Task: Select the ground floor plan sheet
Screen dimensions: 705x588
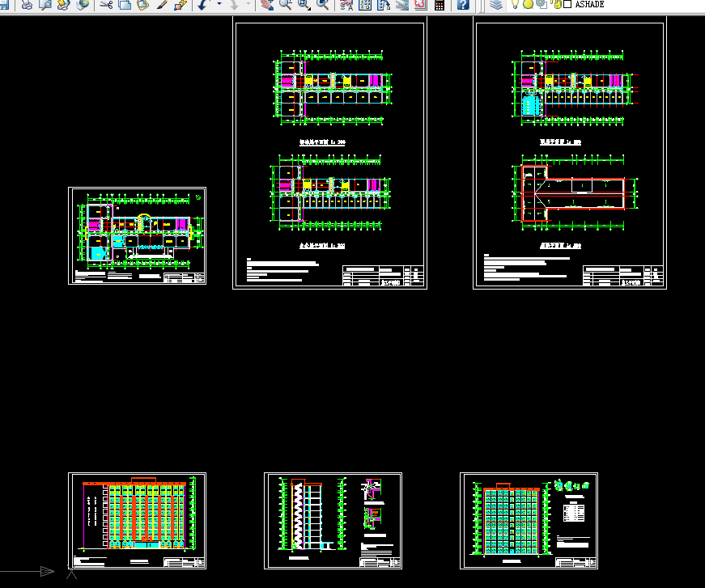Action: coord(137,236)
